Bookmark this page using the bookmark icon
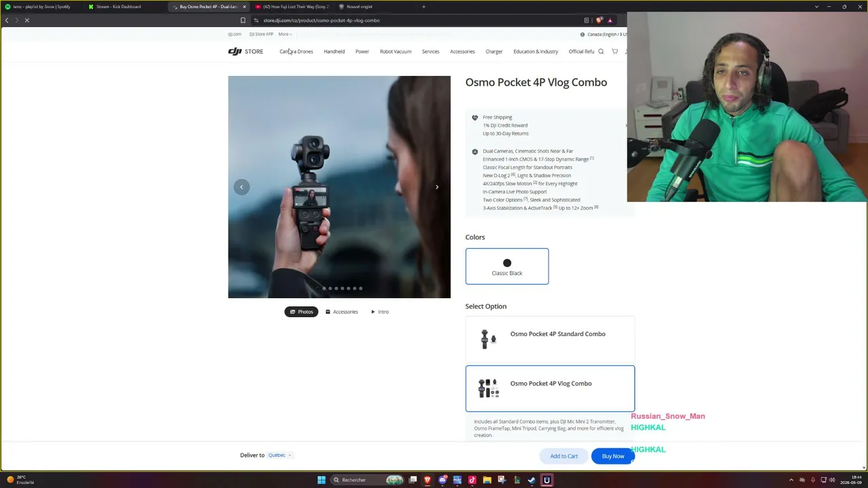The width and height of the screenshot is (868, 488). (243, 20)
